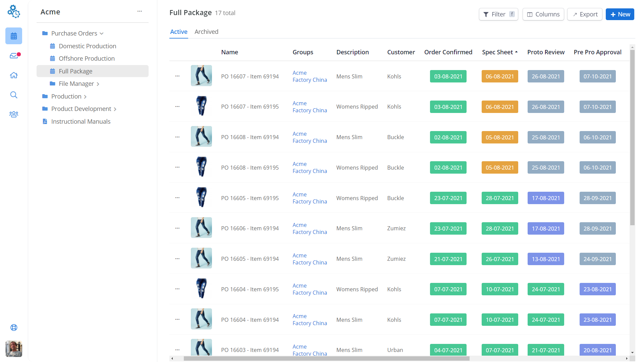644x362 pixels.
Task: Click orange 06-08-2021 Spec Sheet date, first row
Action: pos(499,76)
